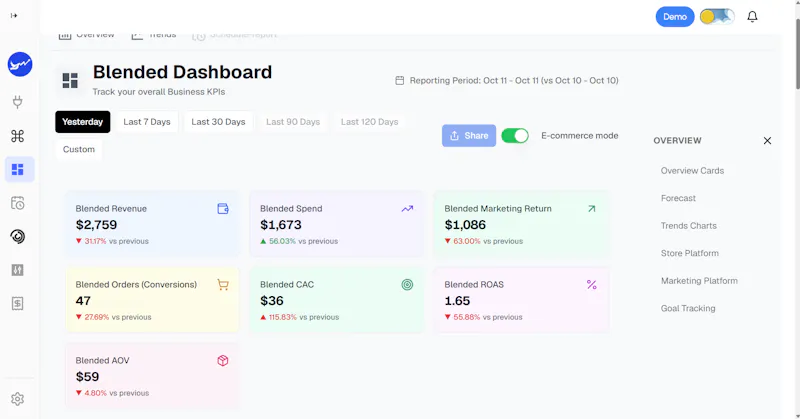Click the cart icon on Blended Orders

click(223, 285)
